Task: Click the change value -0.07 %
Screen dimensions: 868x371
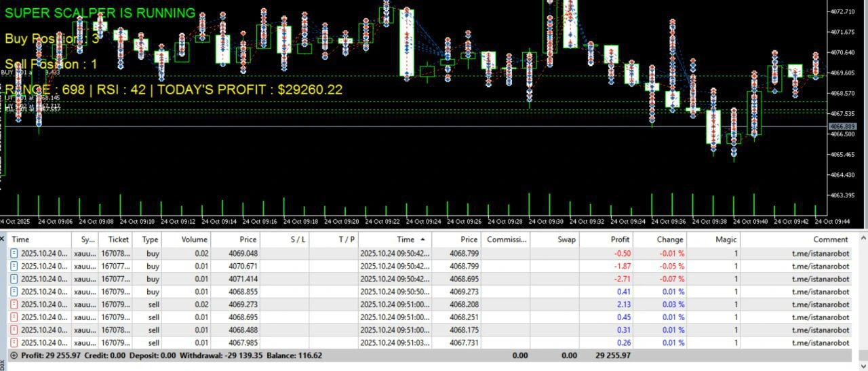Action: pos(671,279)
